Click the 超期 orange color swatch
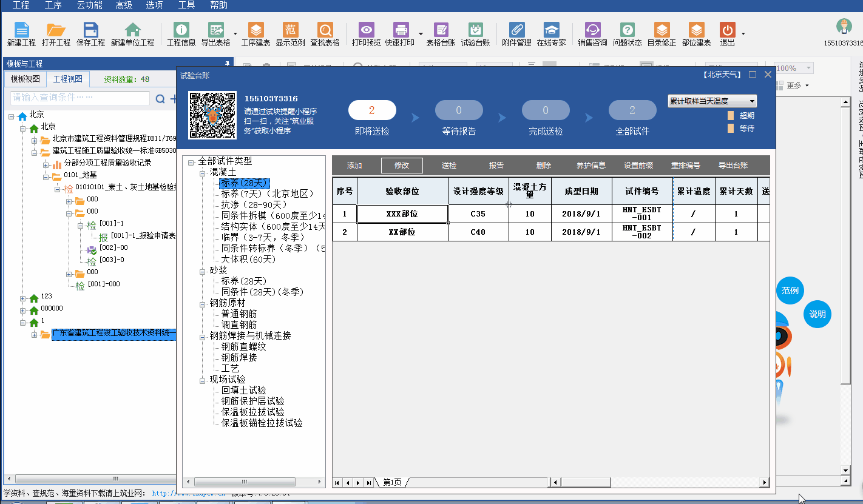863x504 pixels. 731,115
